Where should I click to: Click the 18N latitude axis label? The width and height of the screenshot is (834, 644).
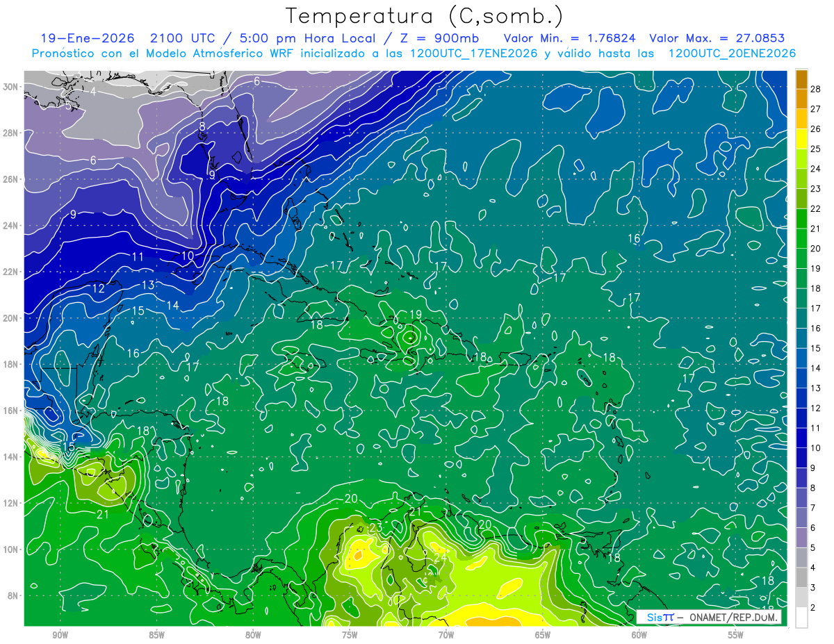point(12,364)
